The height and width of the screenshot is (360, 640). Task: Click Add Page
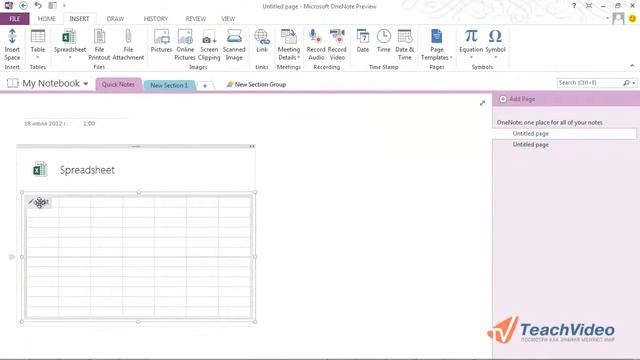pyautogui.click(x=518, y=99)
